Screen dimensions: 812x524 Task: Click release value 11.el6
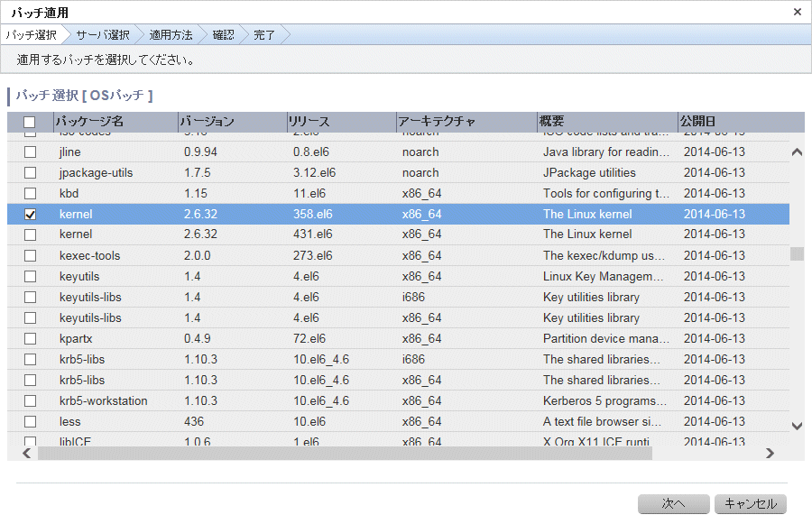pyautogui.click(x=309, y=194)
